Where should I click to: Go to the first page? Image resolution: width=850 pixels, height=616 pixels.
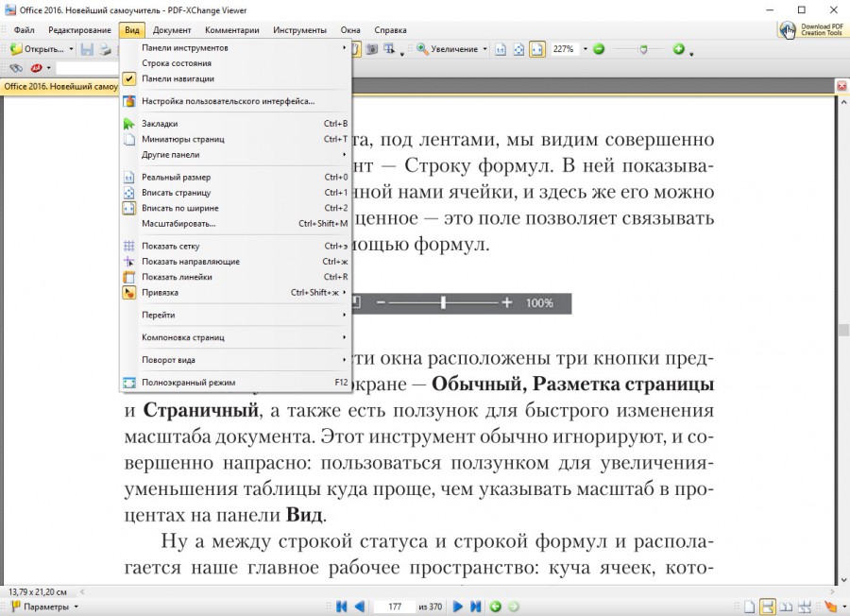[x=342, y=607]
